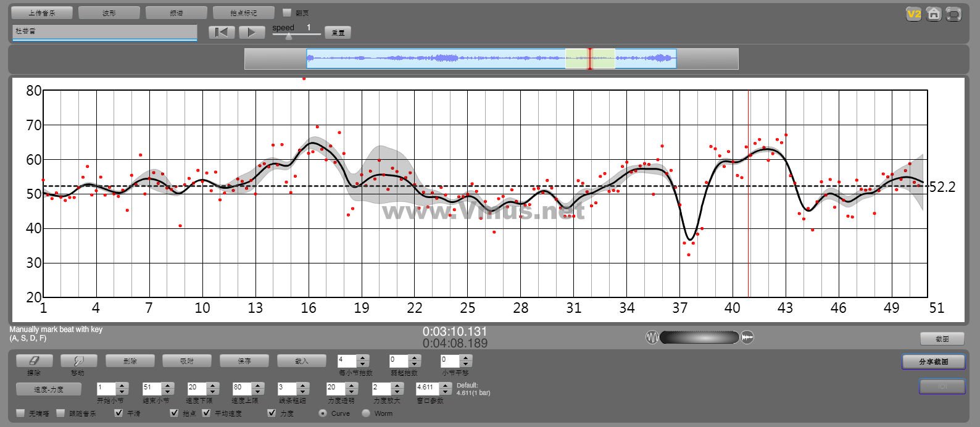Decrease 结束小节 end bar with down arrow
Viewport: 980px width, 427px height.
168,392
